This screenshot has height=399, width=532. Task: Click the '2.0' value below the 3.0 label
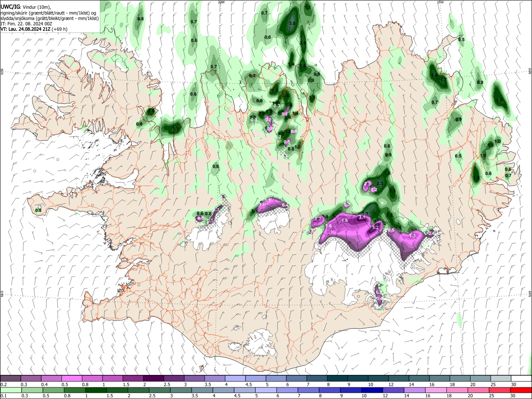[x=303, y=43]
